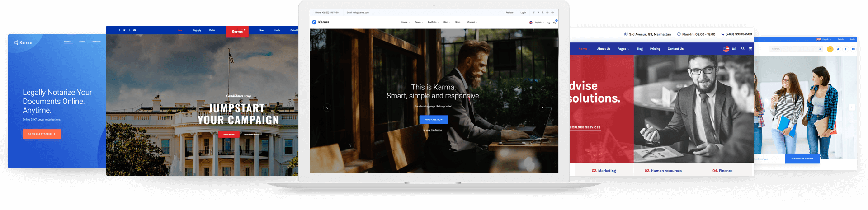Screen dimensions: 868x210
Task: Click Read More red button on campaign site
Action: point(229,135)
